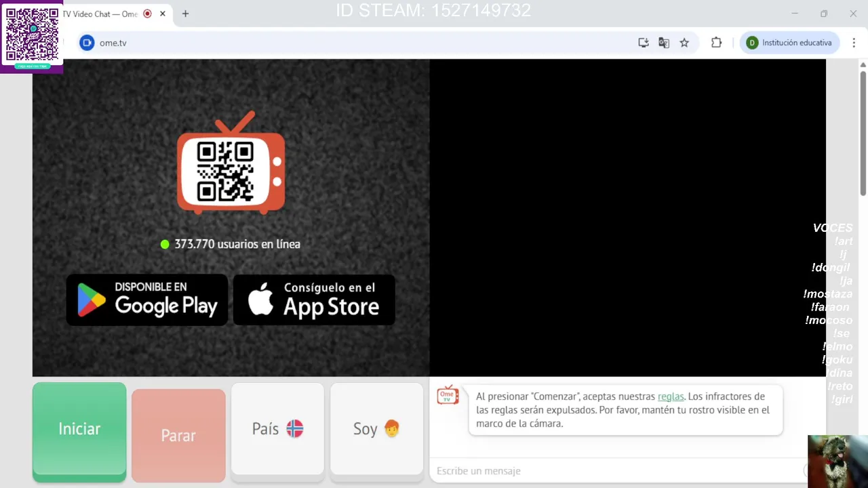Click the Google Play download badge

(x=147, y=300)
